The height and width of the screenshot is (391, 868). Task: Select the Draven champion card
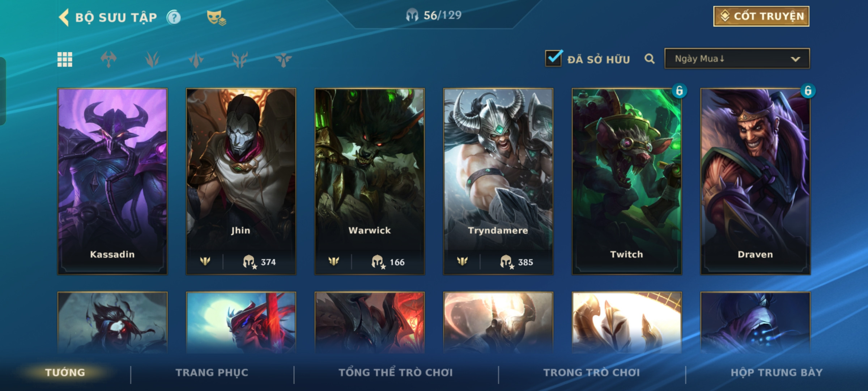click(756, 181)
